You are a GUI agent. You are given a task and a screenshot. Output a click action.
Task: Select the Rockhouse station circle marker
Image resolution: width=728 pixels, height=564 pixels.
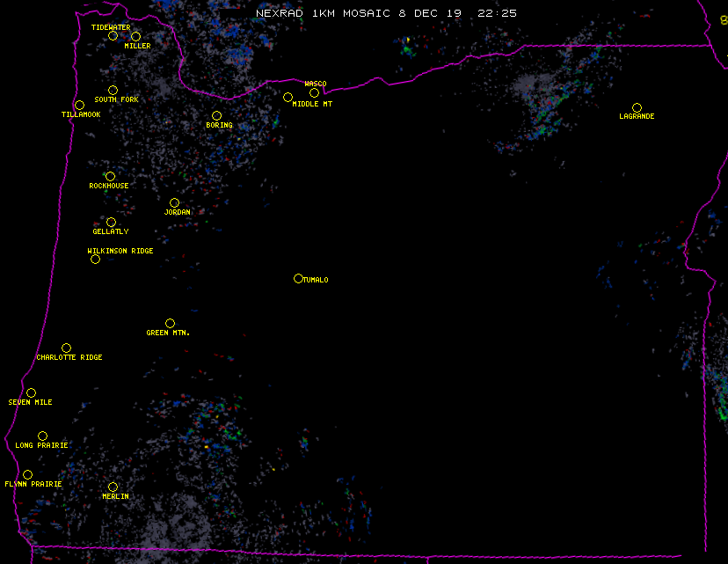110,177
